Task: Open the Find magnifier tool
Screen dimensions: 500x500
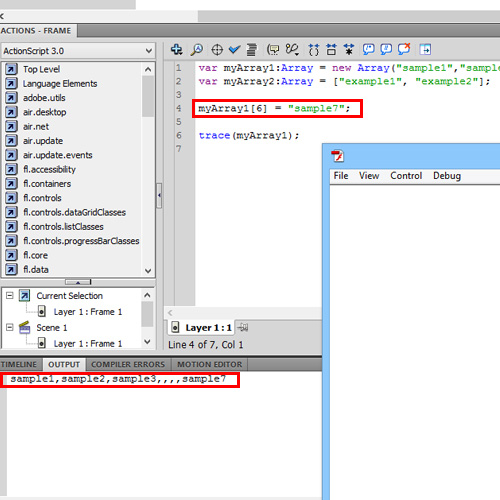Action: (x=197, y=50)
